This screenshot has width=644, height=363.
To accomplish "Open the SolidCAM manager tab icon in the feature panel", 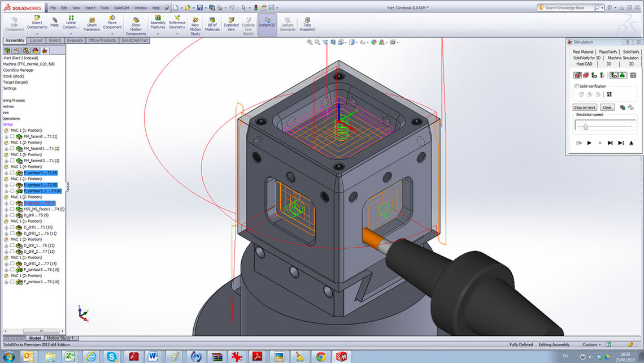I will [45, 50].
